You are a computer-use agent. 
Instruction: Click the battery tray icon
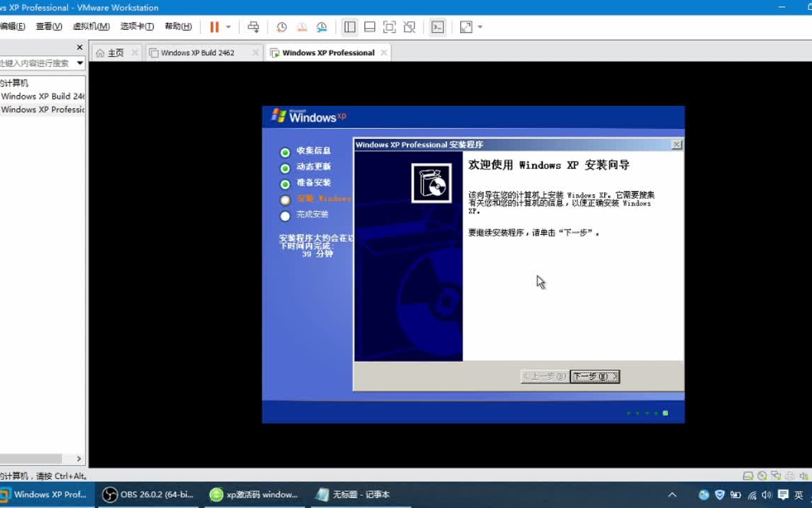pos(735,495)
